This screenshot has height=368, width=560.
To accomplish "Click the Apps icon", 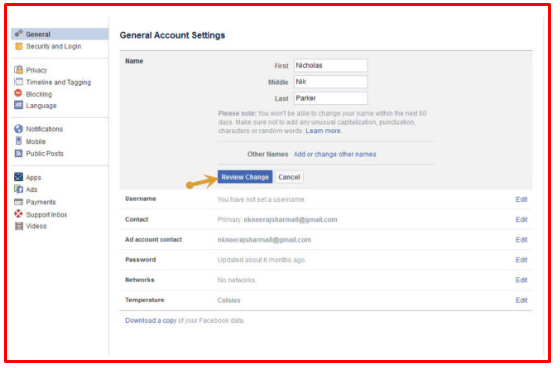I will coord(19,177).
